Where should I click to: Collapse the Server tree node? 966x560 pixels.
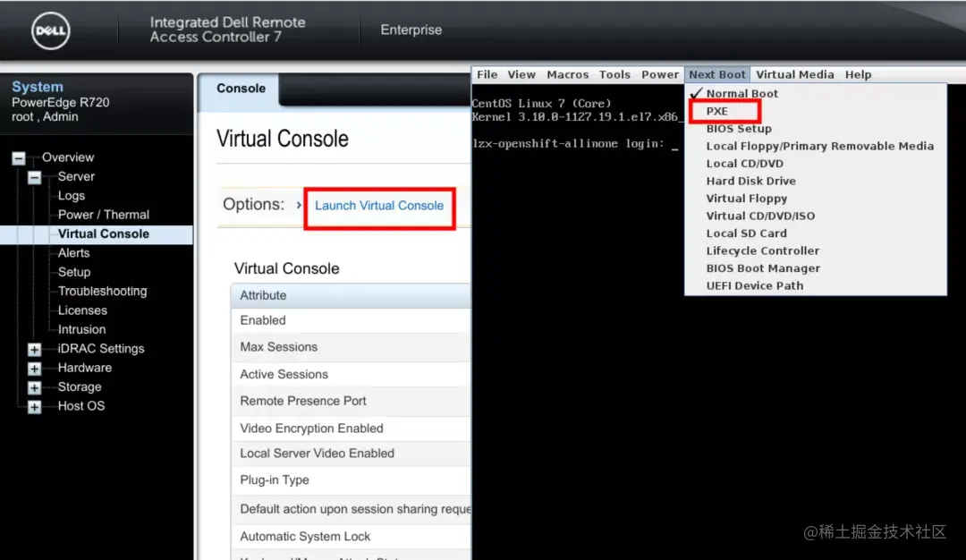pyautogui.click(x=35, y=177)
